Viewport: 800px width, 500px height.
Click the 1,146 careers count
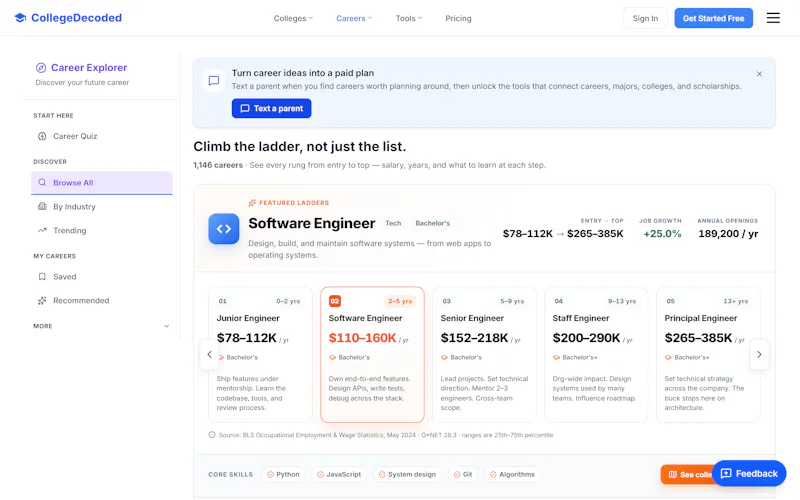click(x=218, y=165)
